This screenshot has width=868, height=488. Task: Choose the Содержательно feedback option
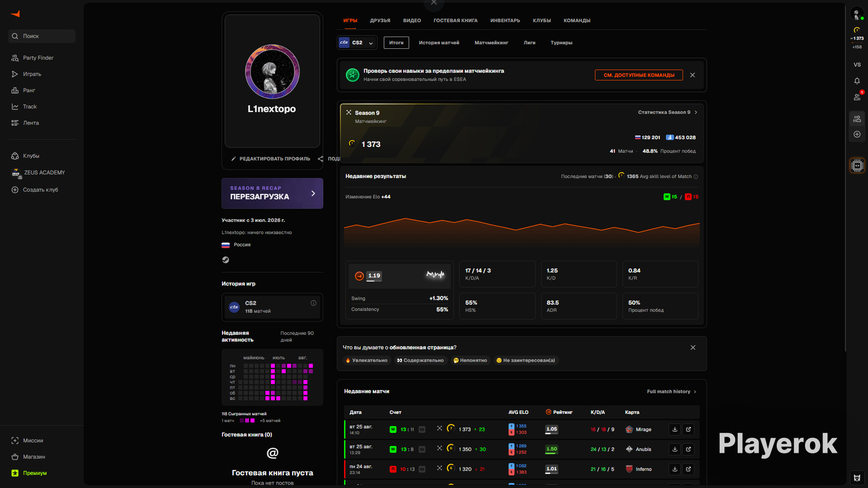420,361
